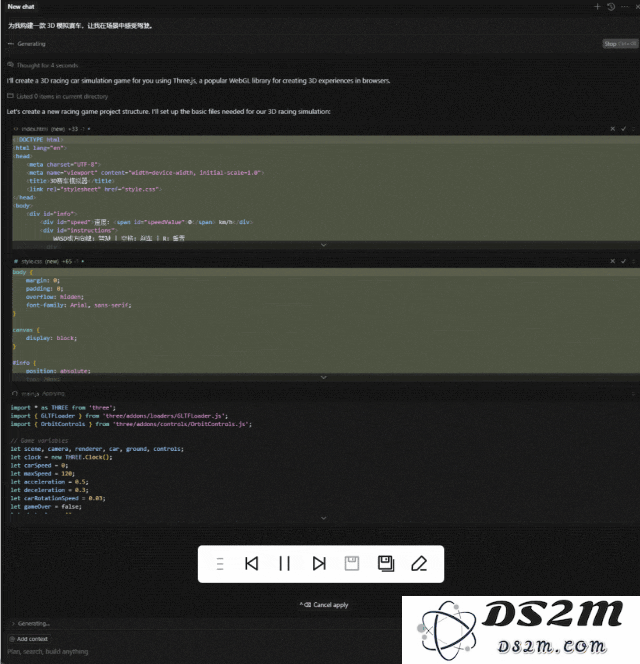Screen dimensions: 640x664
Task: Accept index.html changes with checkmark
Action: [623, 129]
